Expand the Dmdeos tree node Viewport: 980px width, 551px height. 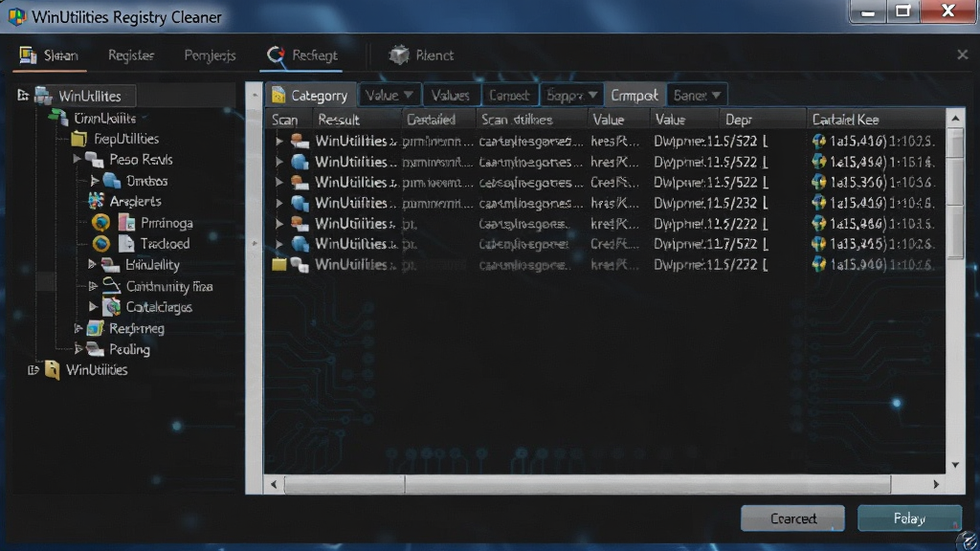coord(94,181)
